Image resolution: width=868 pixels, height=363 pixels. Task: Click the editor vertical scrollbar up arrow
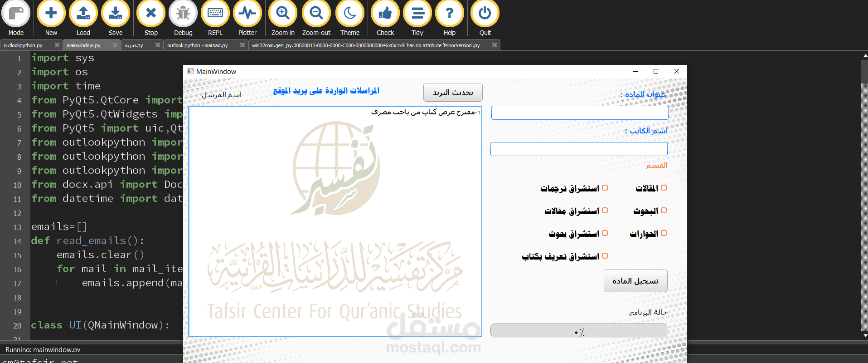tap(864, 55)
